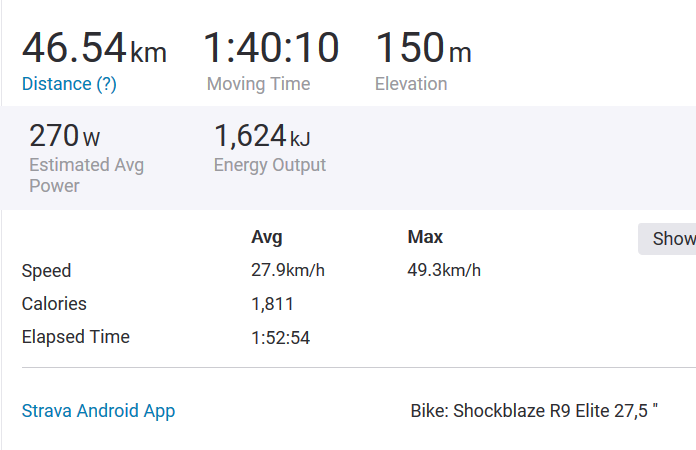Click the Energy Output label

(270, 165)
